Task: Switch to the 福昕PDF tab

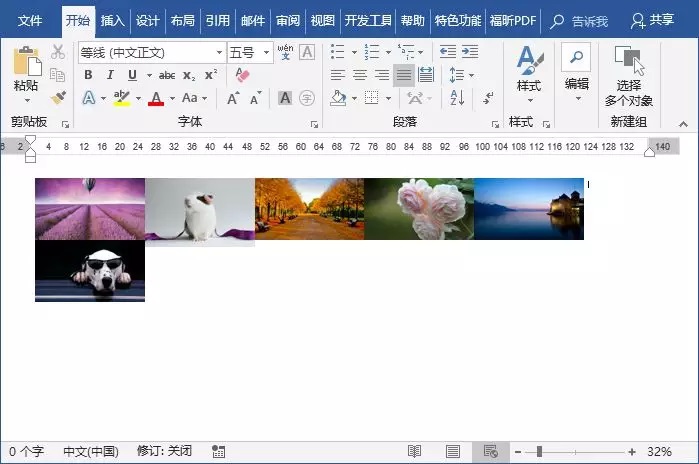Action: coord(513,21)
